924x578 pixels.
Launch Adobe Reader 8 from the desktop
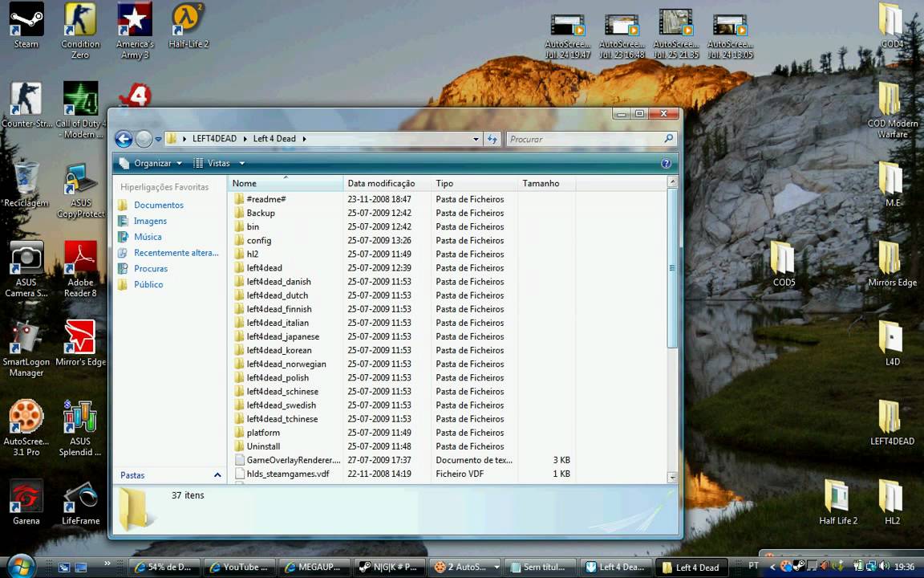point(80,270)
